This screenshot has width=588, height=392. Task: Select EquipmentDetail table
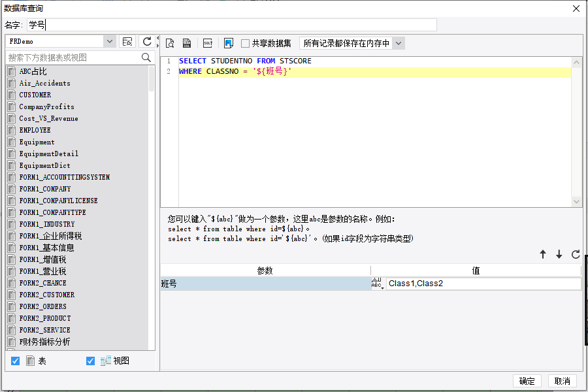49,154
